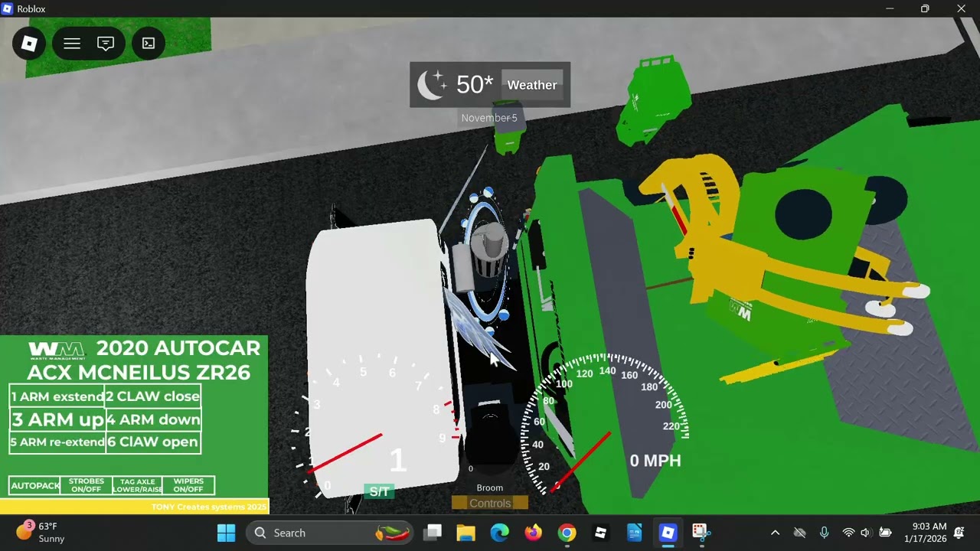Click the Controls button

(x=490, y=503)
